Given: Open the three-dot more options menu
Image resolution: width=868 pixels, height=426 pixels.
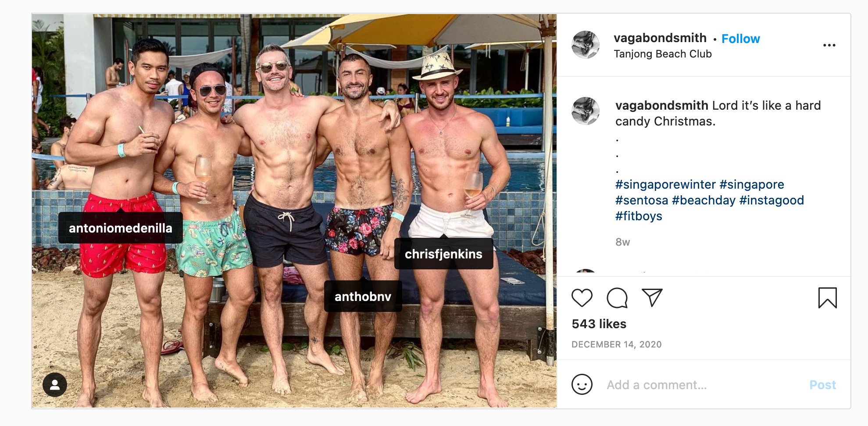Looking at the screenshot, I should [829, 45].
